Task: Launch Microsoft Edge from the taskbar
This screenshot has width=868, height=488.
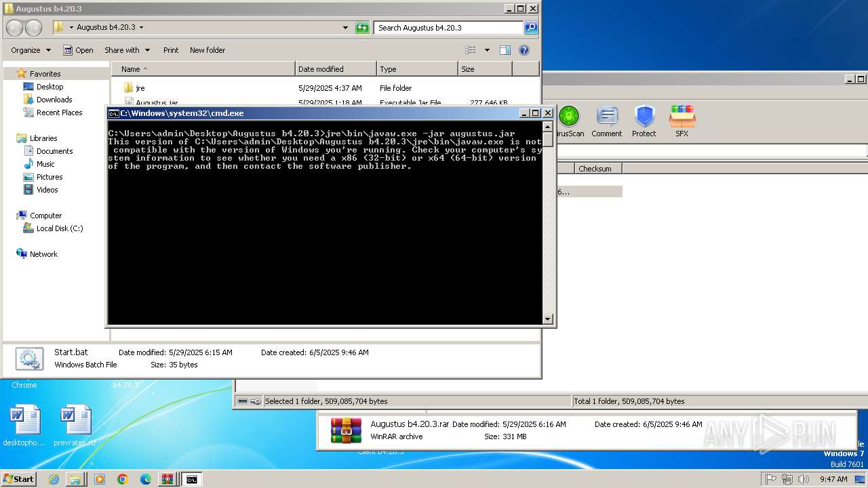Action: [x=146, y=479]
